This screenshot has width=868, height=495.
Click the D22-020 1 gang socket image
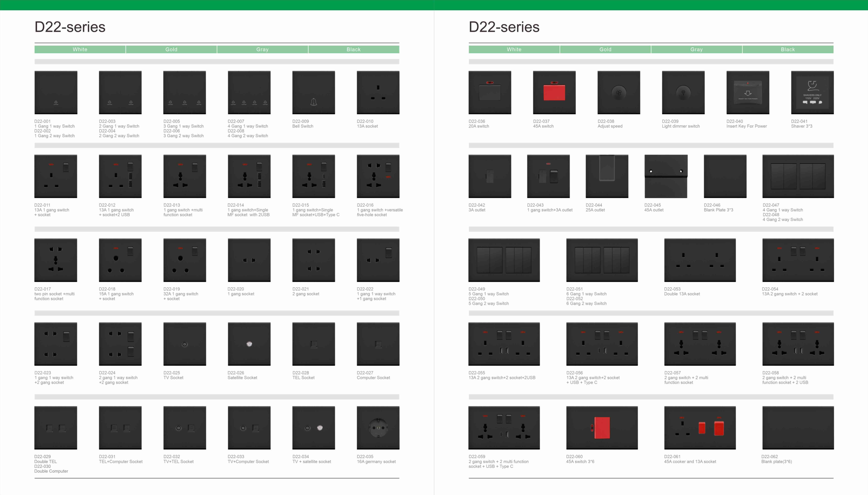[x=249, y=260]
